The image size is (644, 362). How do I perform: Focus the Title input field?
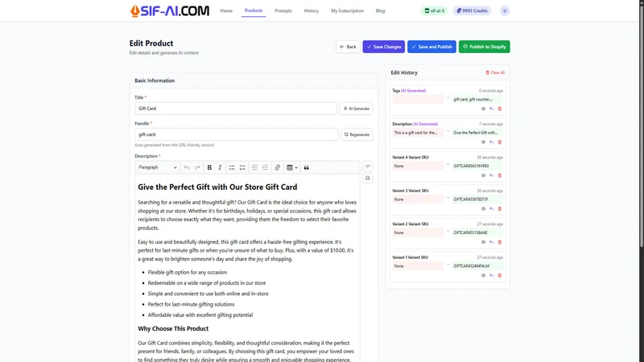pyautogui.click(x=236, y=109)
